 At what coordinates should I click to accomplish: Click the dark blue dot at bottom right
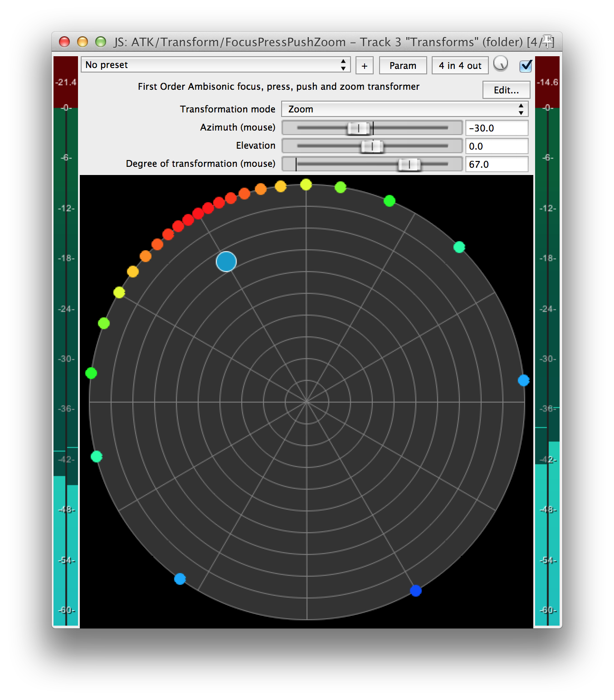point(416,591)
